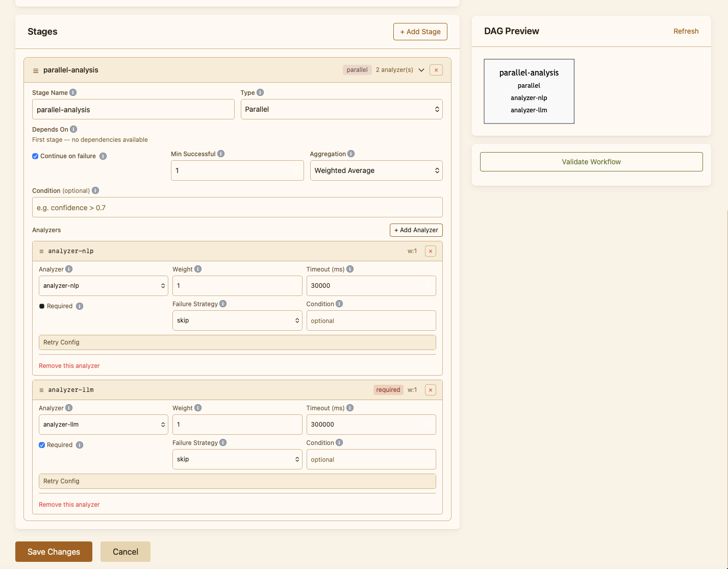The image size is (728, 569).
Task: Click the Validate Workflow button
Action: pos(591,162)
